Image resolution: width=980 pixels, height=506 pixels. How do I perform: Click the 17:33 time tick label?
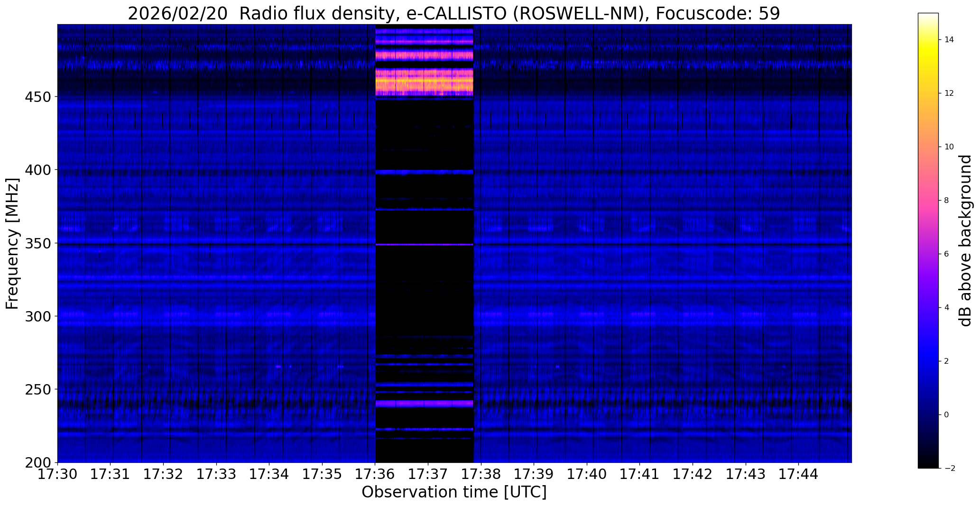pos(216,474)
